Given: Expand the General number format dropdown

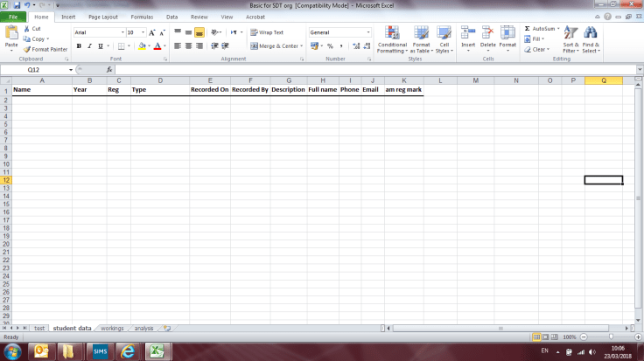Looking at the screenshot, I should (x=368, y=32).
